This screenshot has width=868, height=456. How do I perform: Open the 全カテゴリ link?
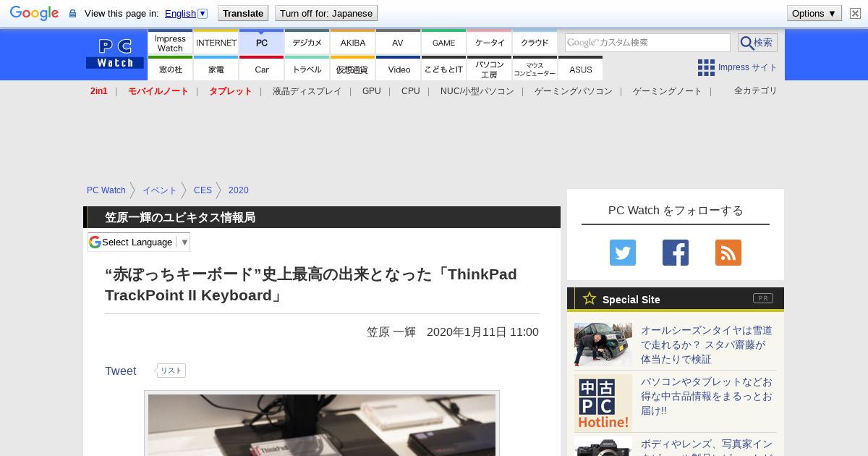(x=755, y=90)
